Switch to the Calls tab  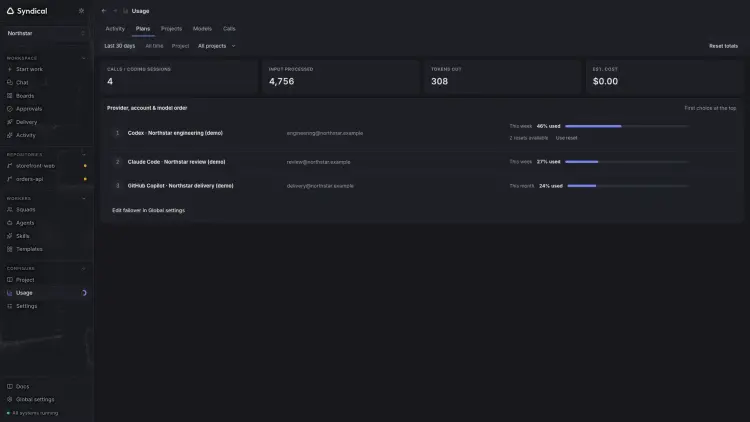point(229,29)
